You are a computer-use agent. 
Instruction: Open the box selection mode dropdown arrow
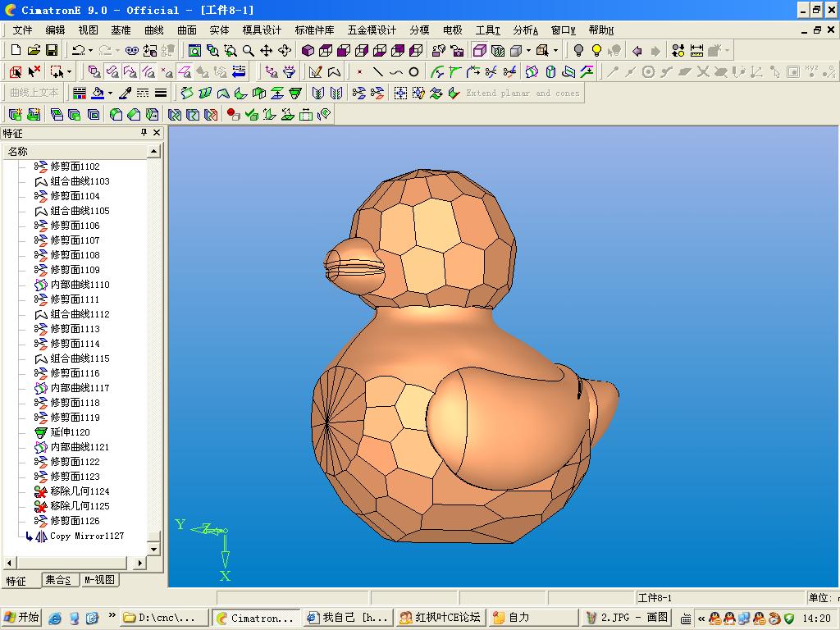69,72
